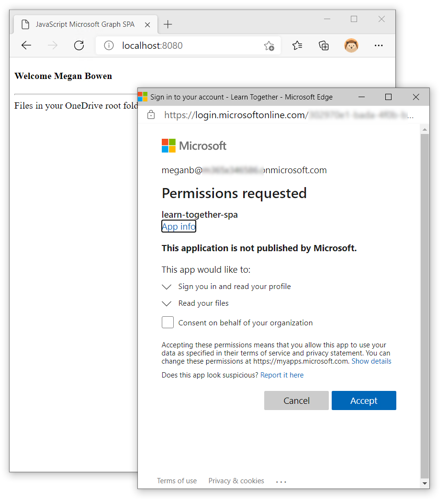Expand the sign-in and profile permission details
Image resolution: width=448 pixels, height=500 pixels.
point(166,287)
